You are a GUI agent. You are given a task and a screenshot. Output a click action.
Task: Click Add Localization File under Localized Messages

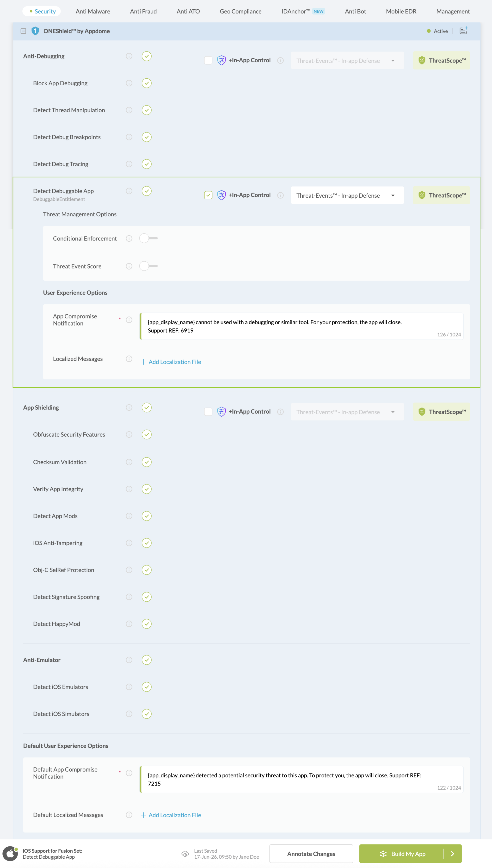tap(171, 362)
